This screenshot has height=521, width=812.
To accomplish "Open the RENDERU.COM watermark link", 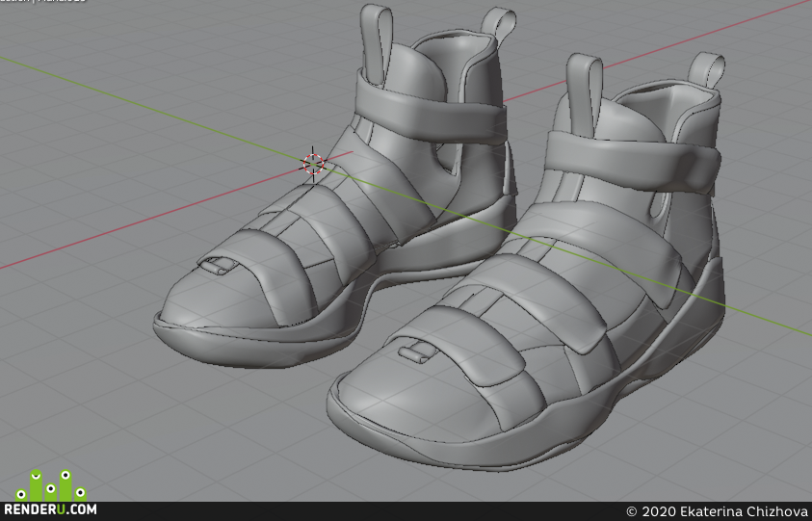I will [x=50, y=509].
